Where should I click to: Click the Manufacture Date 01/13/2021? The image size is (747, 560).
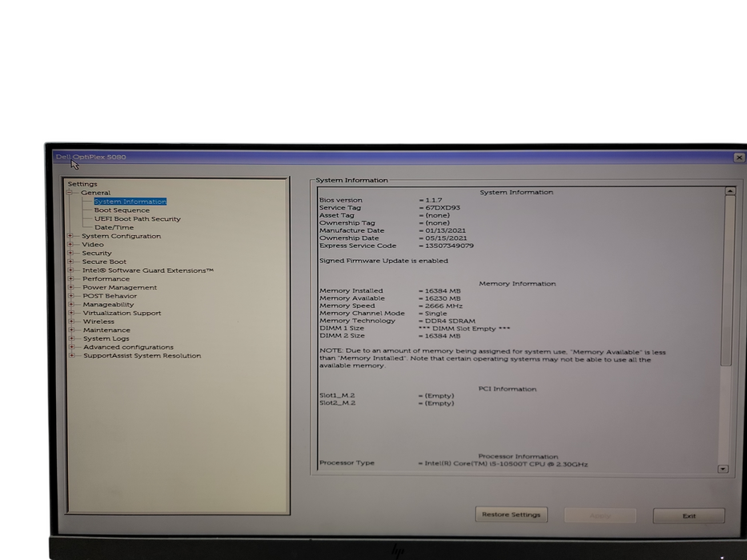446,231
